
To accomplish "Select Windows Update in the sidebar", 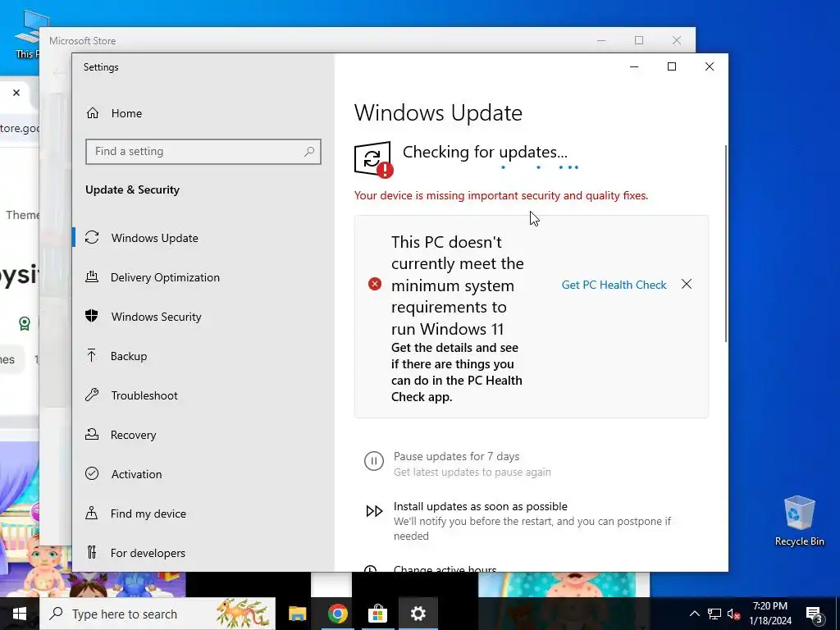I will (x=203, y=238).
